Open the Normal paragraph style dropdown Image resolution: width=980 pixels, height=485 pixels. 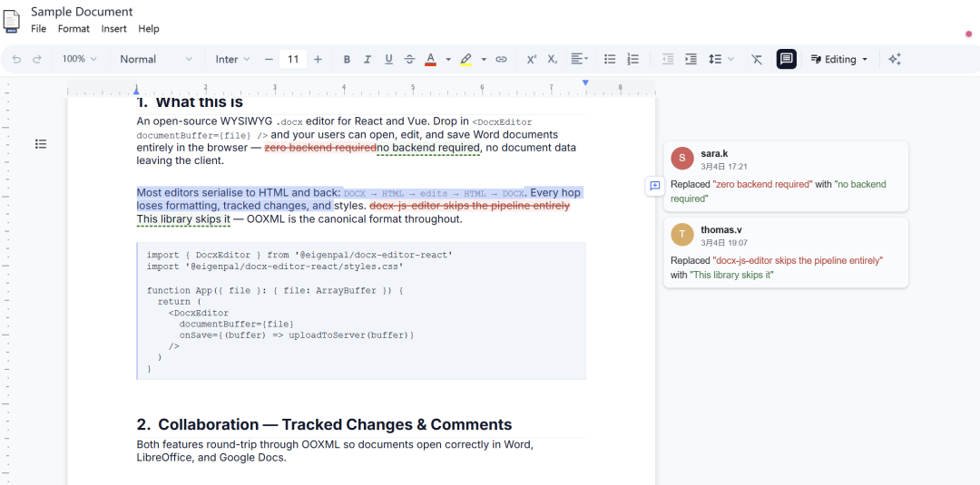click(156, 59)
